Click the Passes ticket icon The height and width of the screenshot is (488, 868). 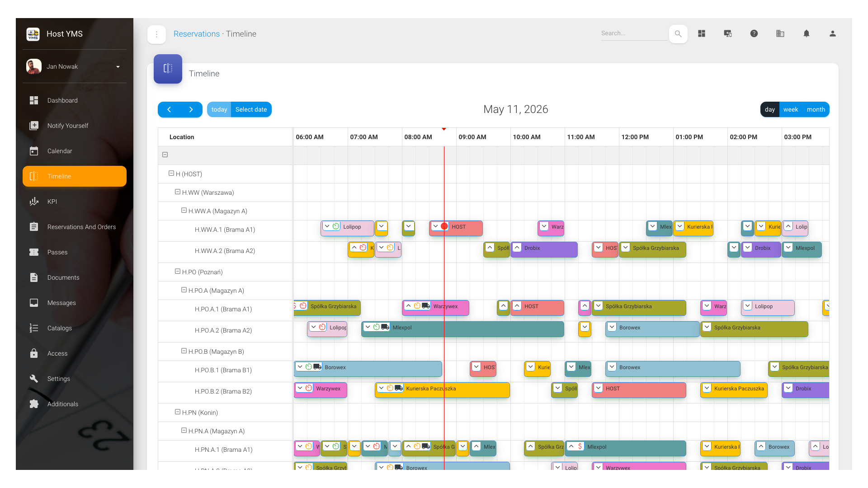coord(34,252)
